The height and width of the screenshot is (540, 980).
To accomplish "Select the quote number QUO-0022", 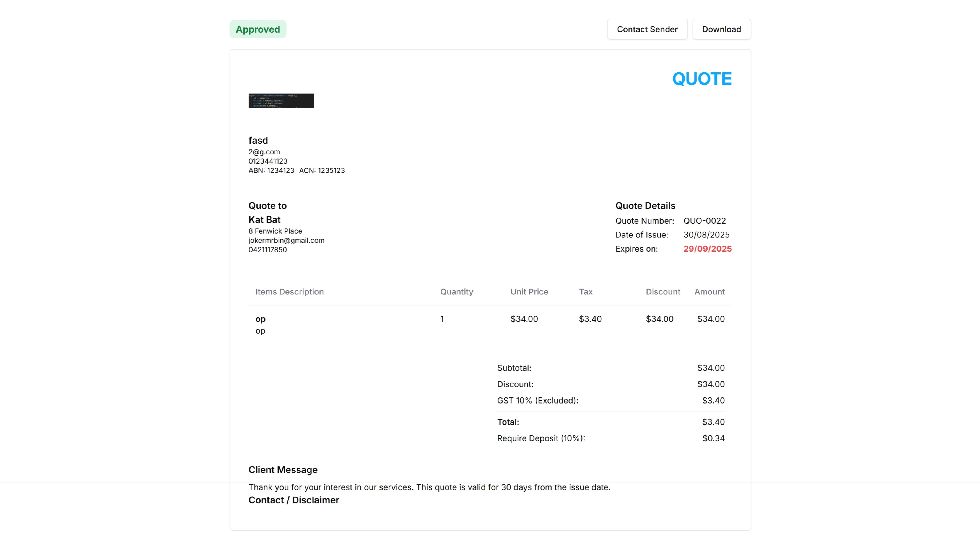I will (704, 221).
